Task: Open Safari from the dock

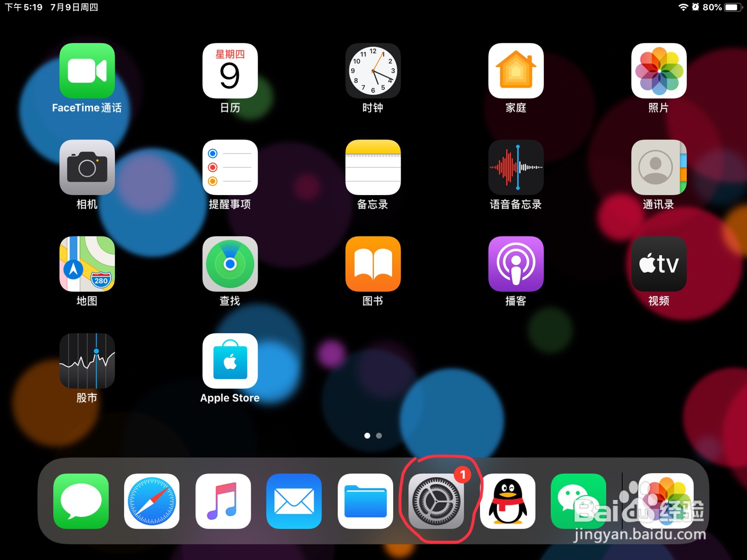Action: 152,502
